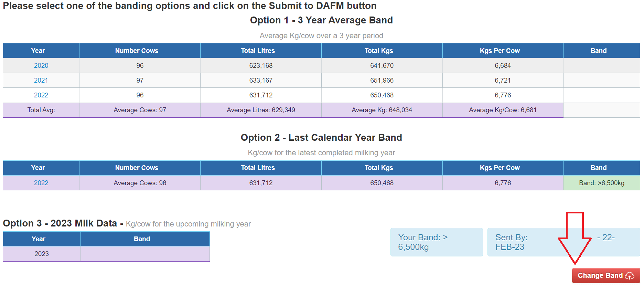This screenshot has height=285, width=644.
Task: Click the cloud upload icon on Change Band
Action: (x=630, y=276)
